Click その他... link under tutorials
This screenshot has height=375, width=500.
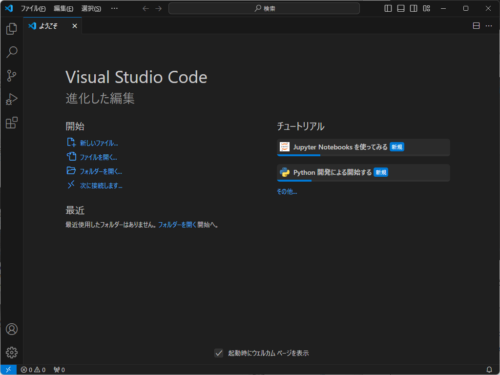pyautogui.click(x=287, y=192)
